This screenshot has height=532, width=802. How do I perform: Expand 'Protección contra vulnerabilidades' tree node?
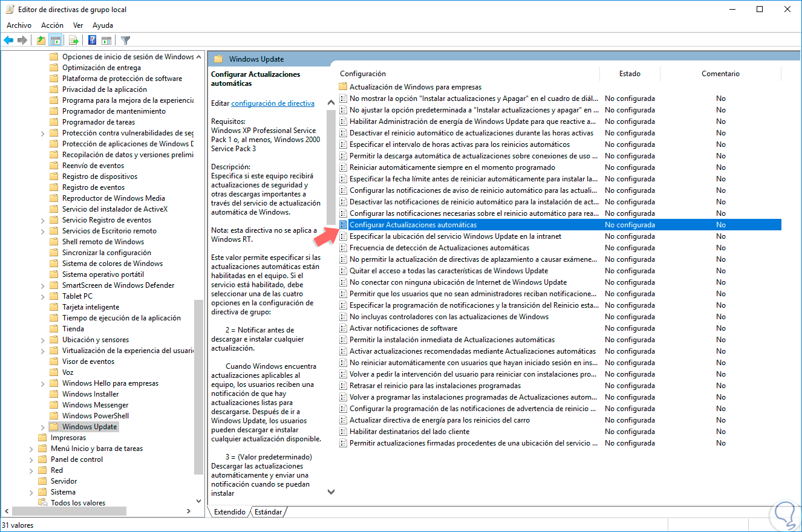43,133
